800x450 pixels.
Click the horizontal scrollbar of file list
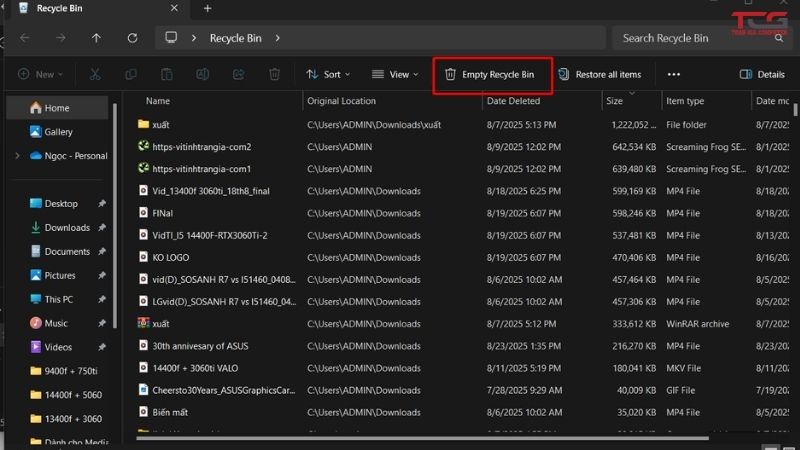[422, 438]
